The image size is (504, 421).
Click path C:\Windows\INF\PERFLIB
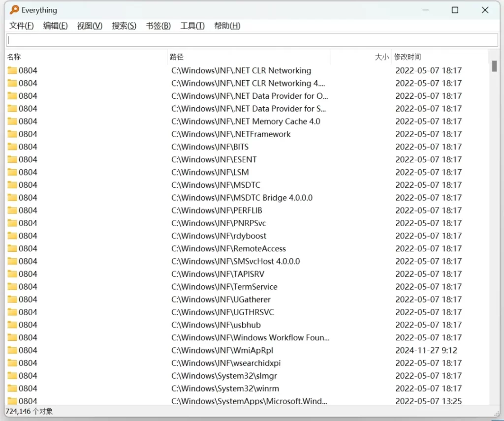217,210
